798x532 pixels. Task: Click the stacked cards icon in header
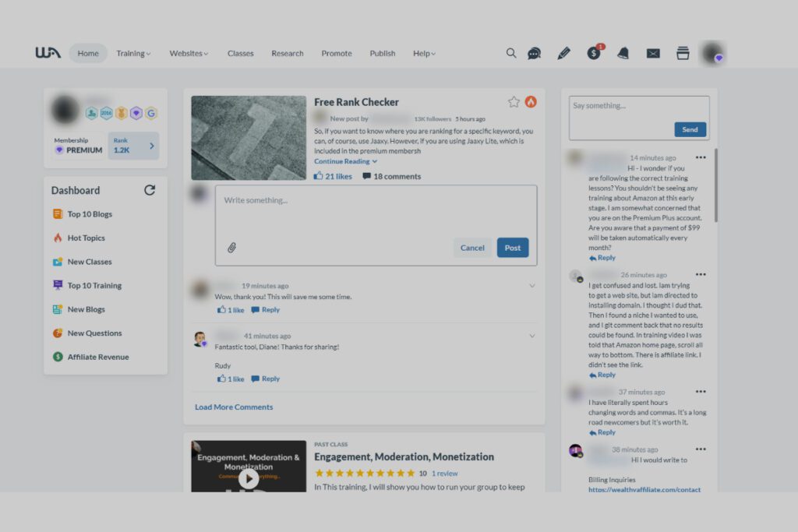[683, 53]
